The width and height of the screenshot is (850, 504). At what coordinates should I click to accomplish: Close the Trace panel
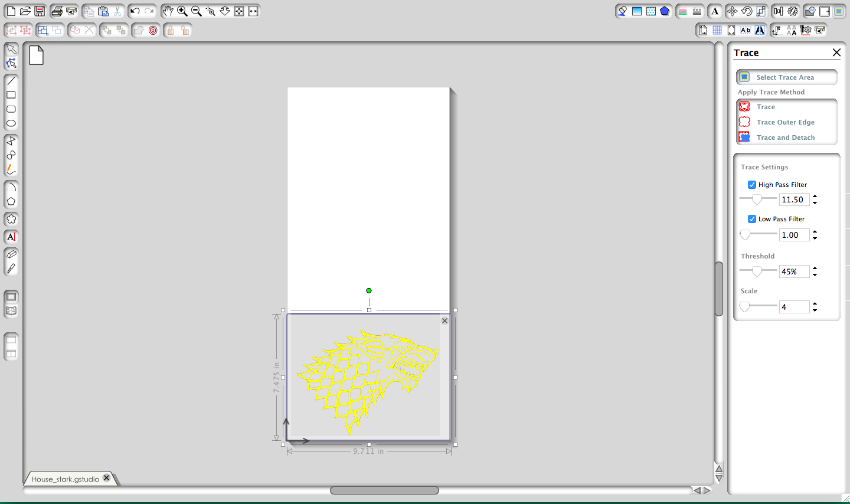coord(836,53)
